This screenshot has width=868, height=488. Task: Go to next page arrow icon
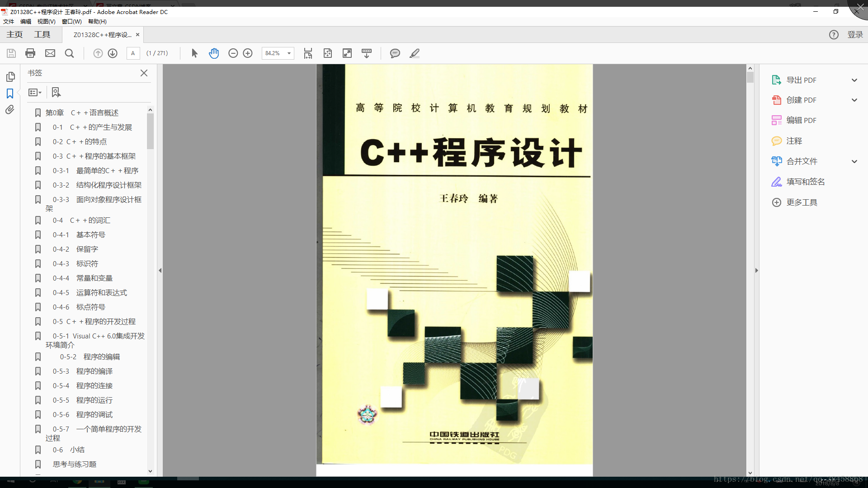(113, 53)
